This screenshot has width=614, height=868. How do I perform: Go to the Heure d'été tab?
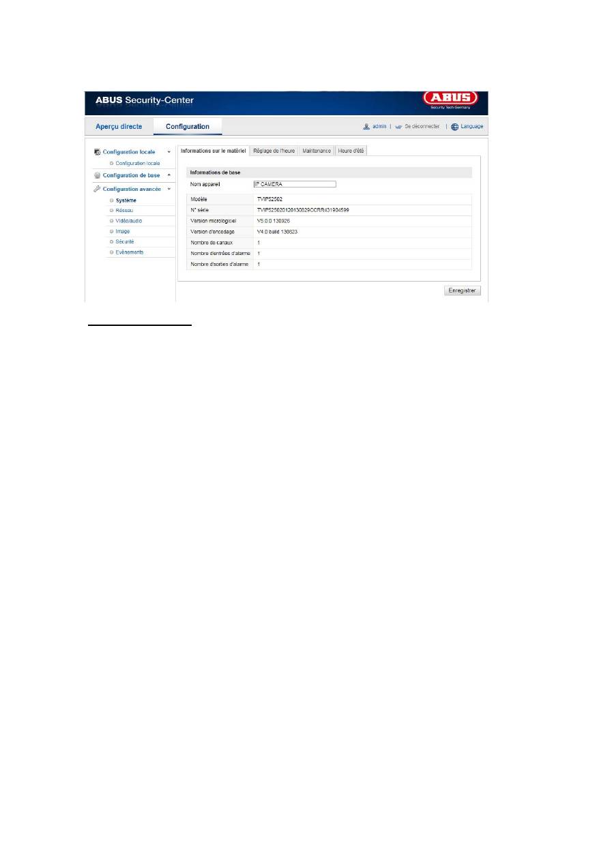(x=351, y=151)
